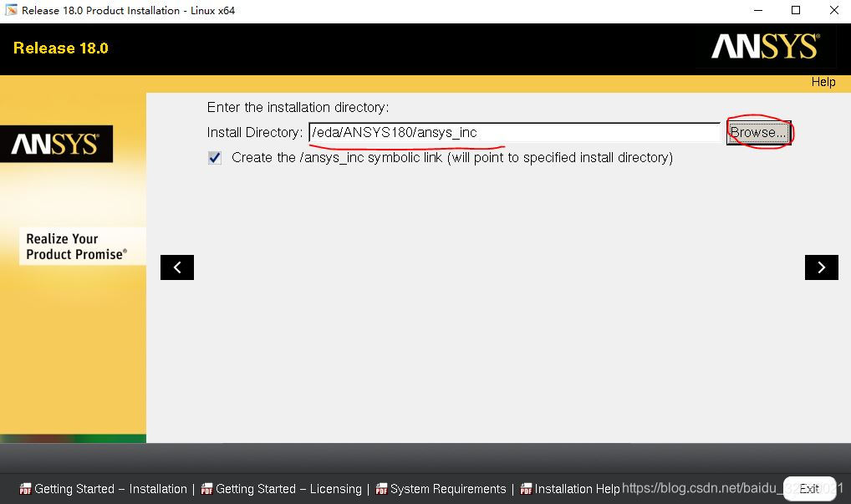Go back with the previous step arrow

tap(177, 267)
